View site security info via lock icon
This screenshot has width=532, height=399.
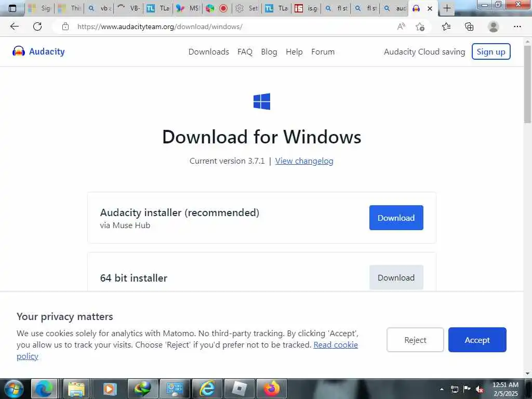(x=65, y=26)
